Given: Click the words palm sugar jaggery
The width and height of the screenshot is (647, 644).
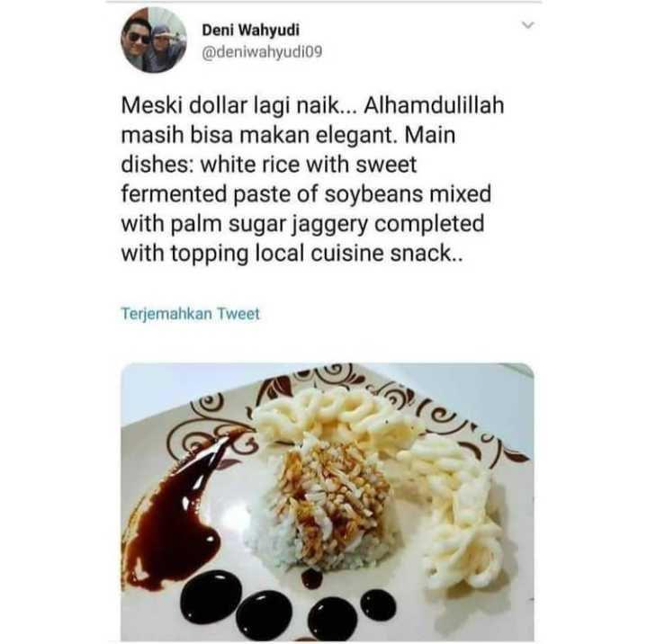Looking at the screenshot, I should [269, 225].
